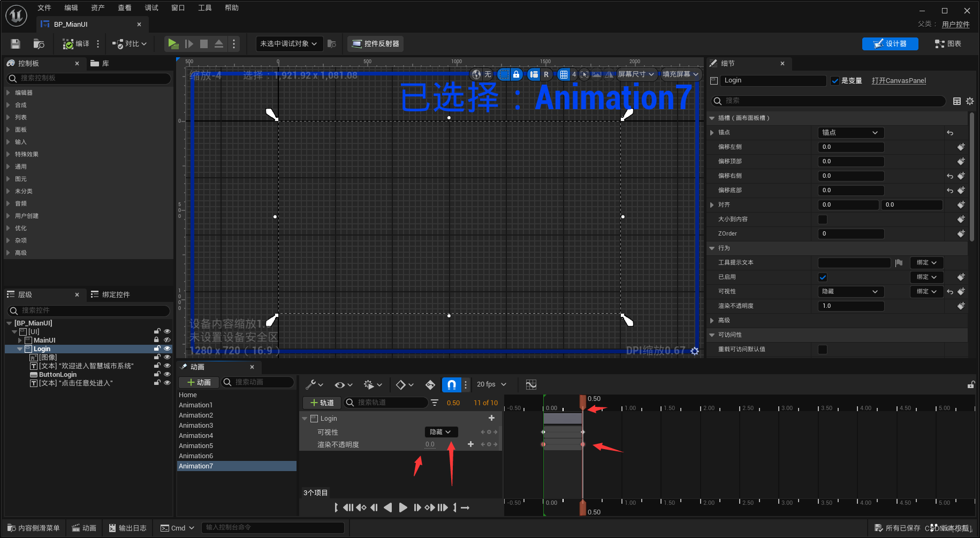The height and width of the screenshot is (538, 980).
Task: Open the 文件 menu
Action: (44, 7)
